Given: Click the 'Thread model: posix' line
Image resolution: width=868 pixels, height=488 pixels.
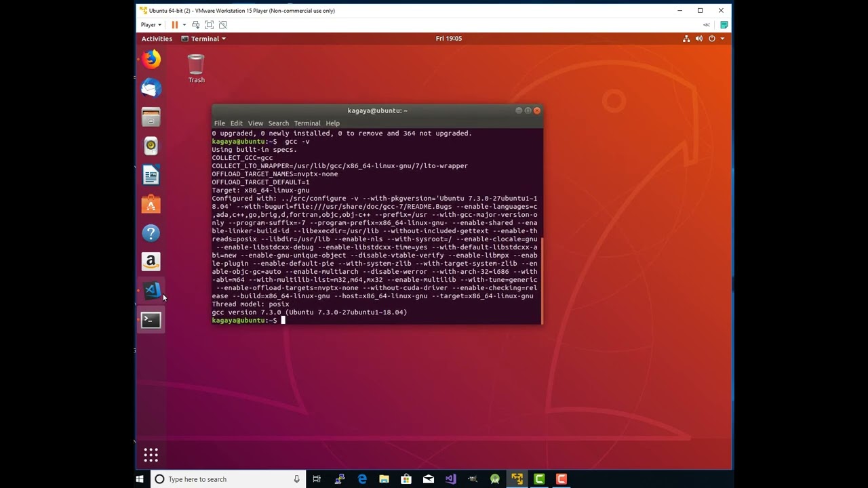Looking at the screenshot, I should 250,304.
